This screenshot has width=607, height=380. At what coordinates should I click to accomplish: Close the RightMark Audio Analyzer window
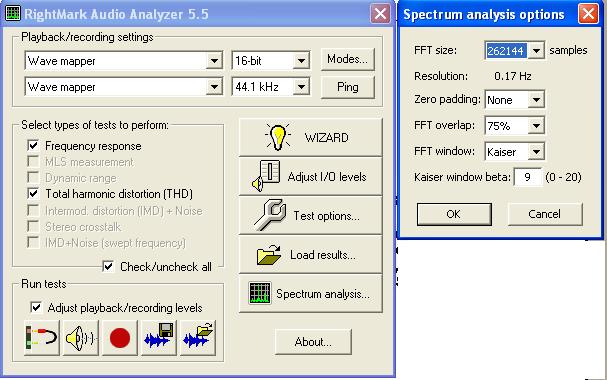(380, 14)
